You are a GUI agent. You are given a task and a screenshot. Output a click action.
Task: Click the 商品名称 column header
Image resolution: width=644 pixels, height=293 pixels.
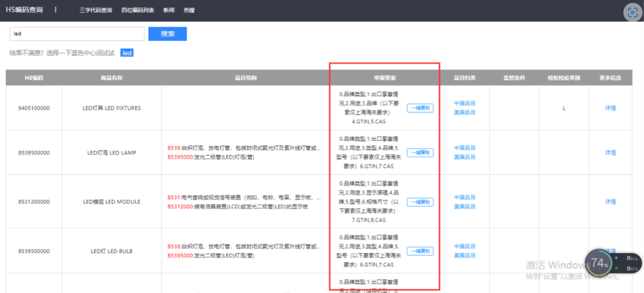[112, 78]
